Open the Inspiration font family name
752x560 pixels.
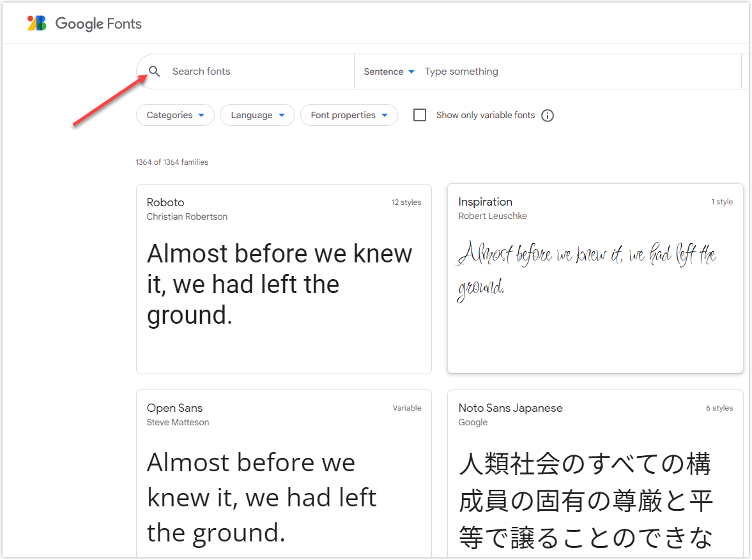click(x=485, y=202)
